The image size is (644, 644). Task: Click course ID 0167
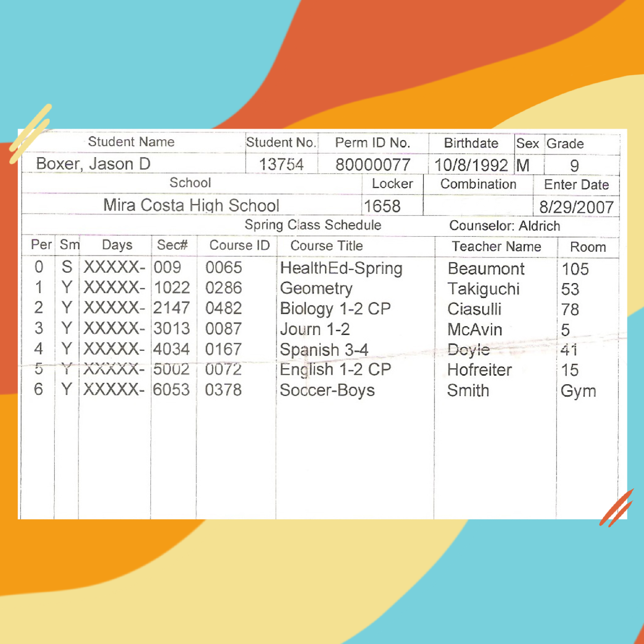click(x=223, y=349)
